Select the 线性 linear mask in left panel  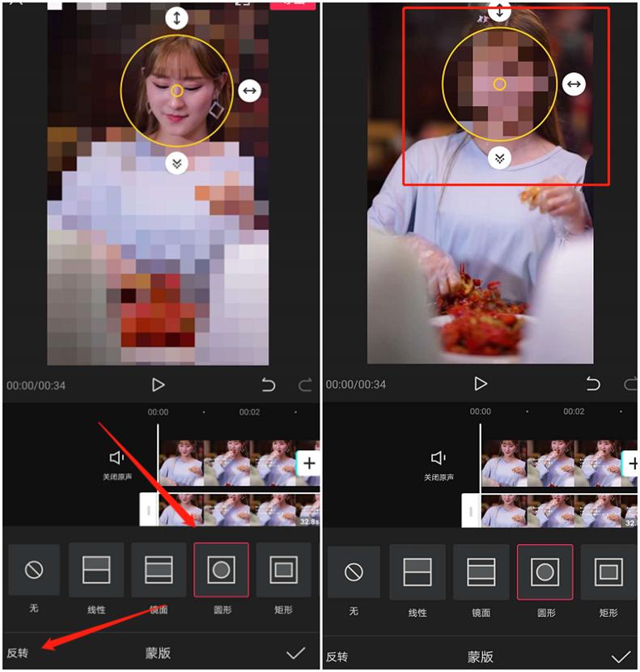tap(96, 571)
